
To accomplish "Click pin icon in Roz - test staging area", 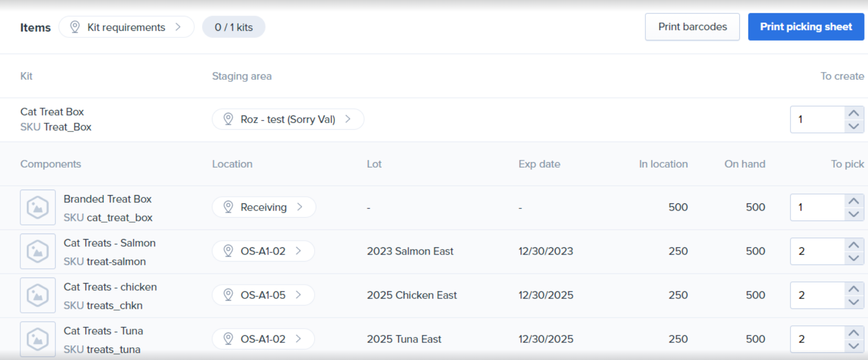I will 228,119.
